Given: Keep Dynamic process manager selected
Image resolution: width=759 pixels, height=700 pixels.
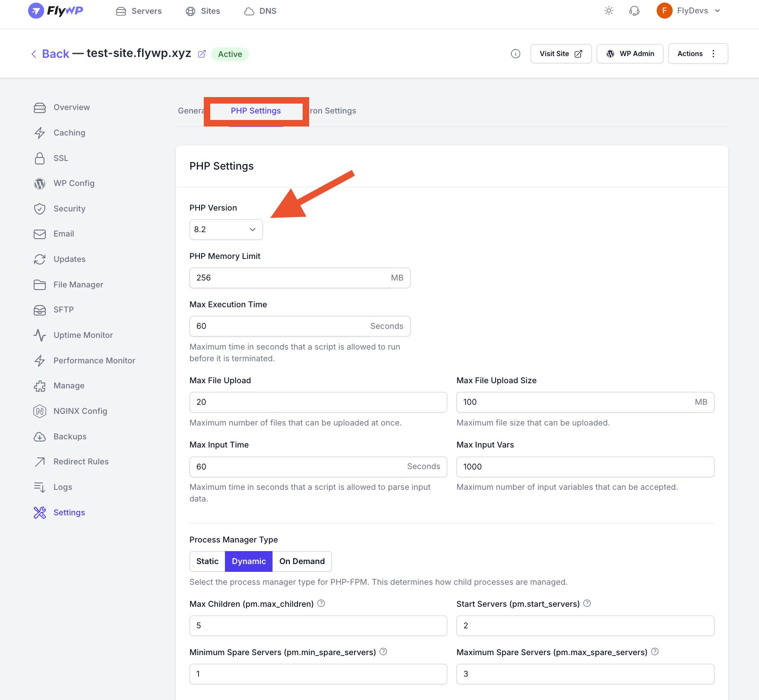Looking at the screenshot, I should click(248, 561).
